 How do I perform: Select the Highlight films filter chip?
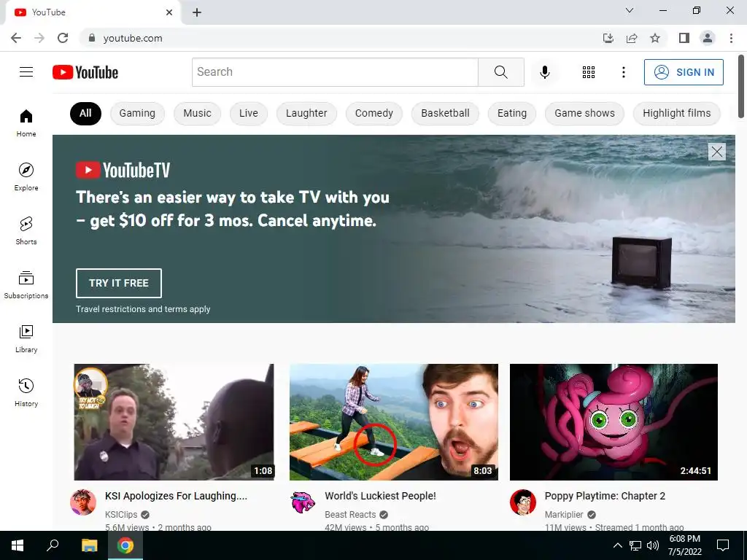click(x=676, y=113)
